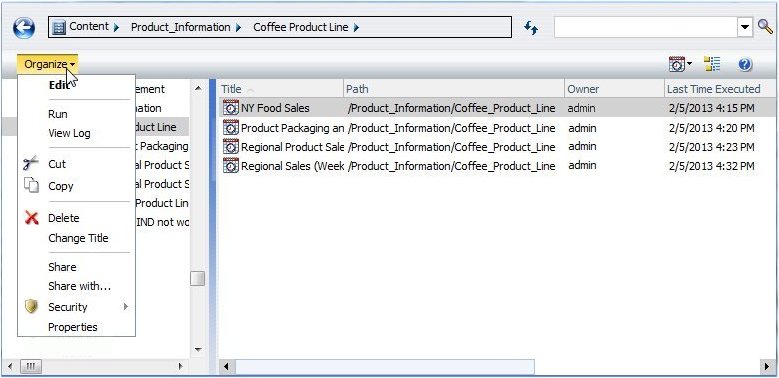Click the refresh arrows icon beside breadcrumb

pyautogui.click(x=531, y=28)
